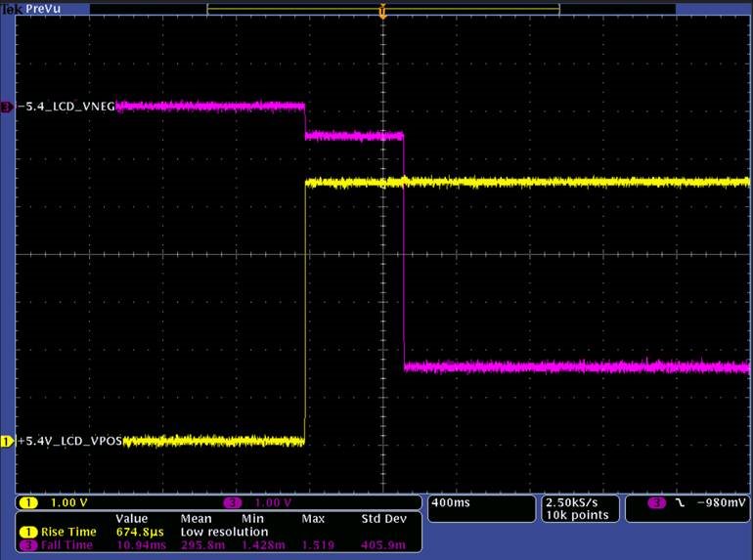Click the magenta channel 3 badge beside 1.00 V
Image resolution: width=753 pixels, height=560 pixels.
(x=233, y=503)
